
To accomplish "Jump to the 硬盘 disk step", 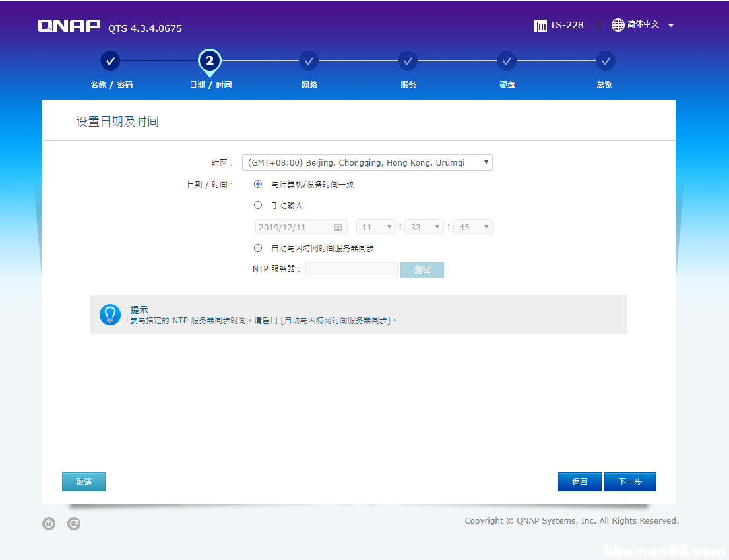I will point(507,61).
